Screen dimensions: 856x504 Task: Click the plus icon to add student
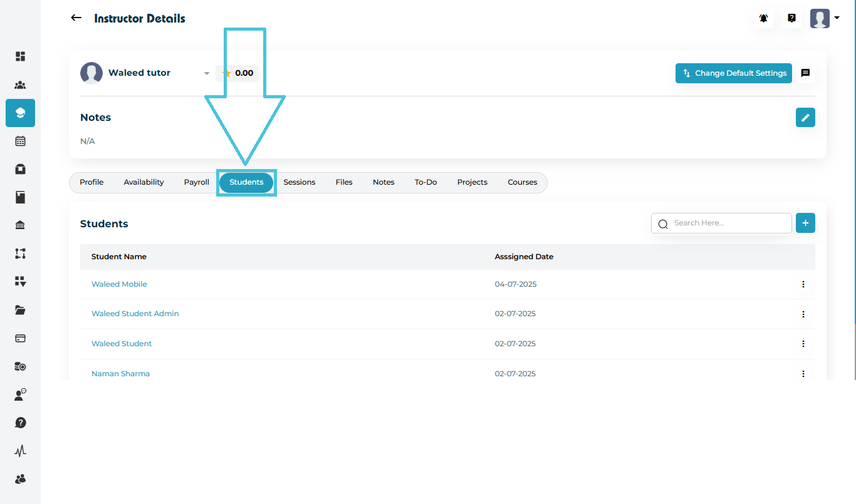pyautogui.click(x=805, y=223)
